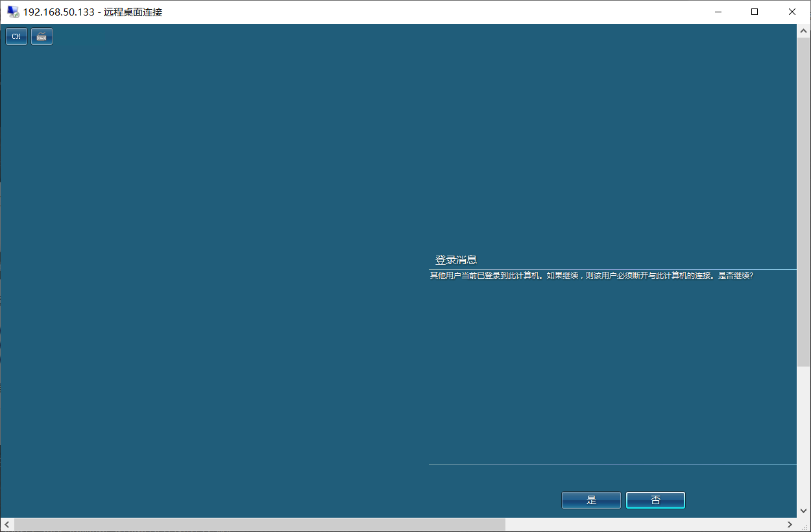Screen dimensions: 811x532
Task: Close the Remote Desktop Connection window
Action: coord(792,12)
